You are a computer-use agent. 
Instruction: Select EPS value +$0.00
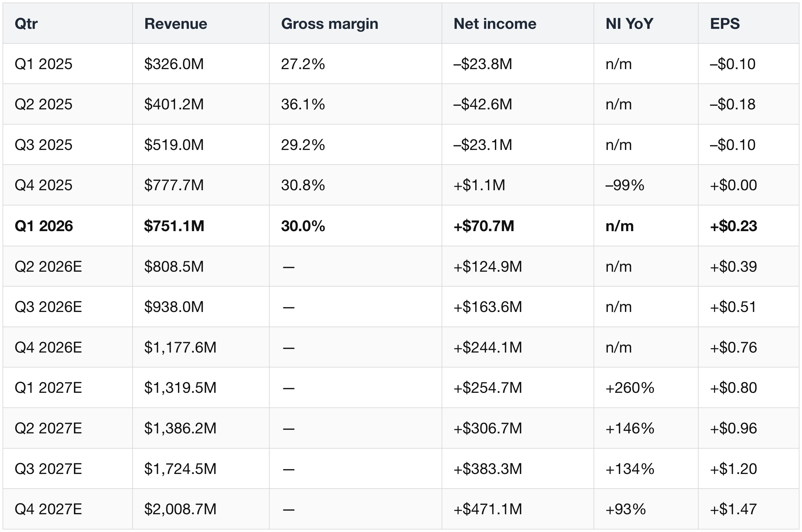click(733, 185)
